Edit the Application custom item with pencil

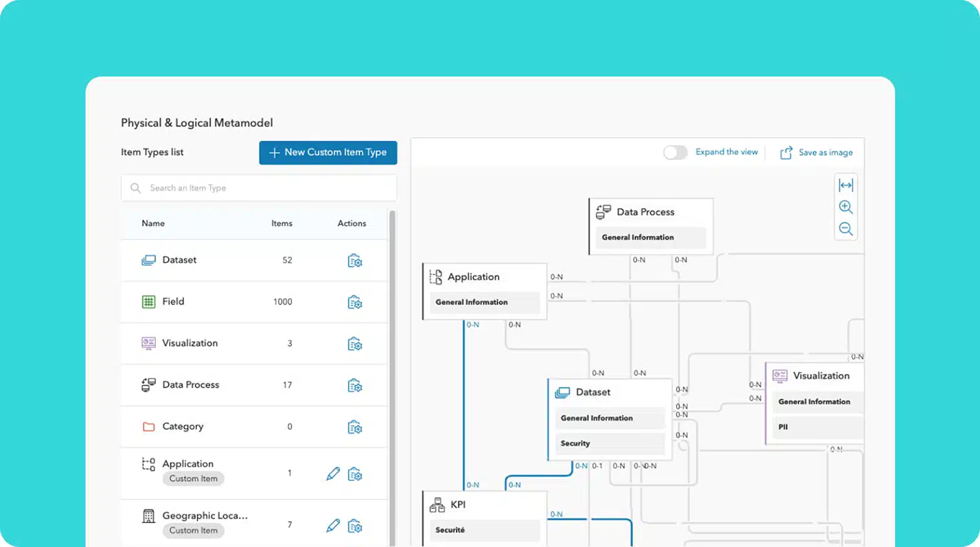[333, 474]
